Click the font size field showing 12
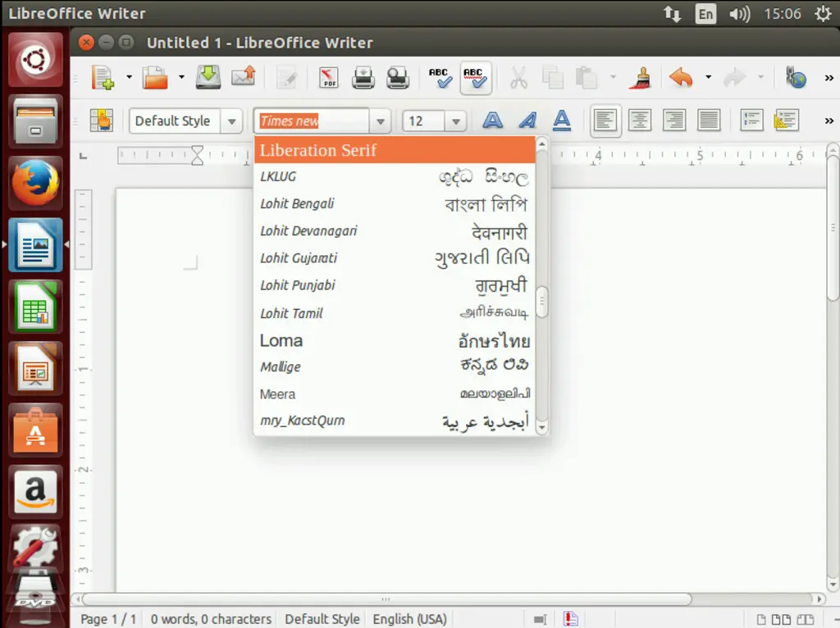Screen dimensions: 840x628 click(x=424, y=121)
